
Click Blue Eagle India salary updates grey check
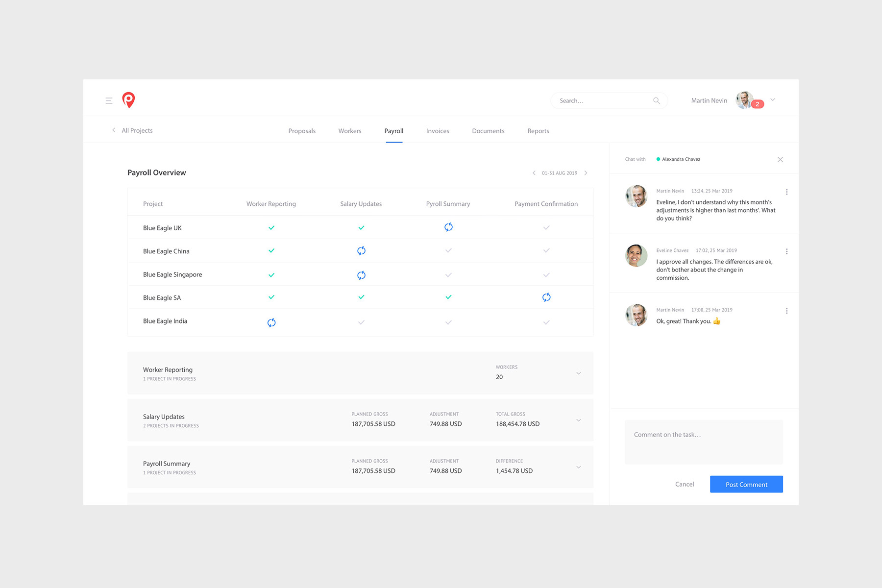[361, 322]
